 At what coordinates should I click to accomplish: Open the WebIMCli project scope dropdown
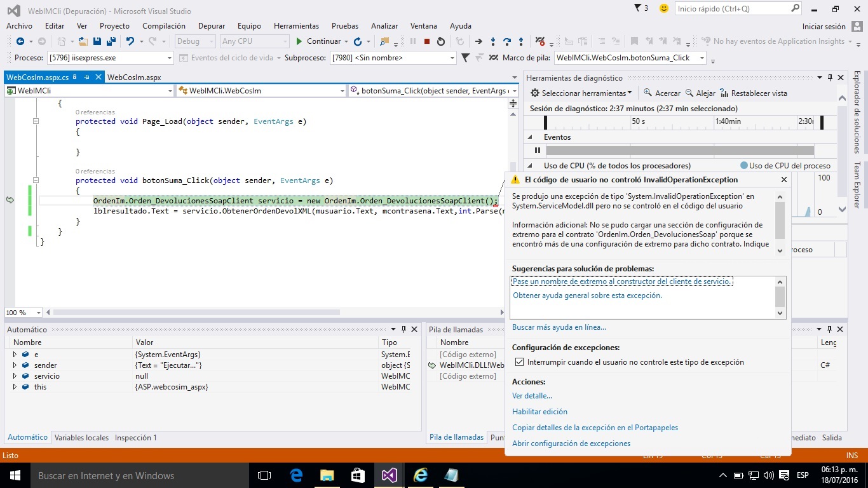88,91
